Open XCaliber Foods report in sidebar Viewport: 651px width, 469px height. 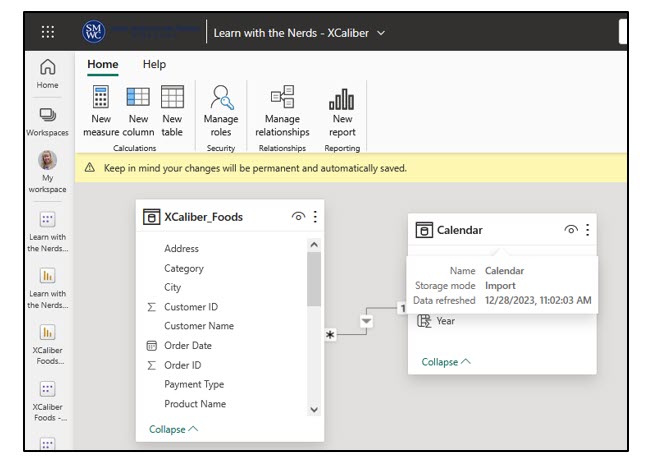[x=47, y=345]
